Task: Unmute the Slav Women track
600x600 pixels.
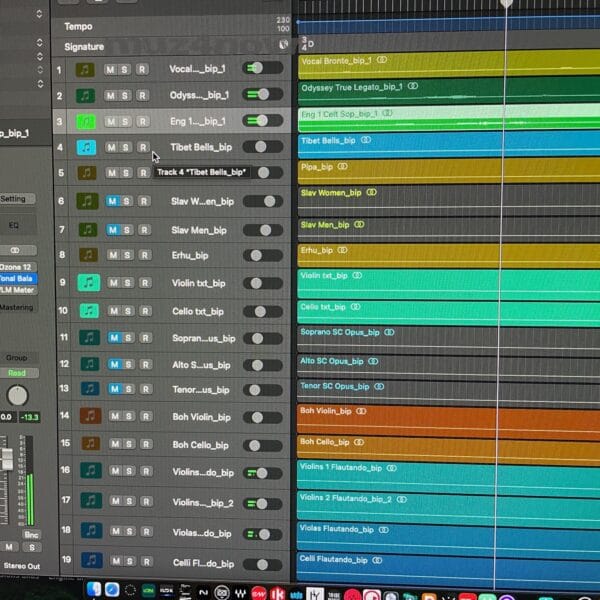Action: [x=112, y=201]
